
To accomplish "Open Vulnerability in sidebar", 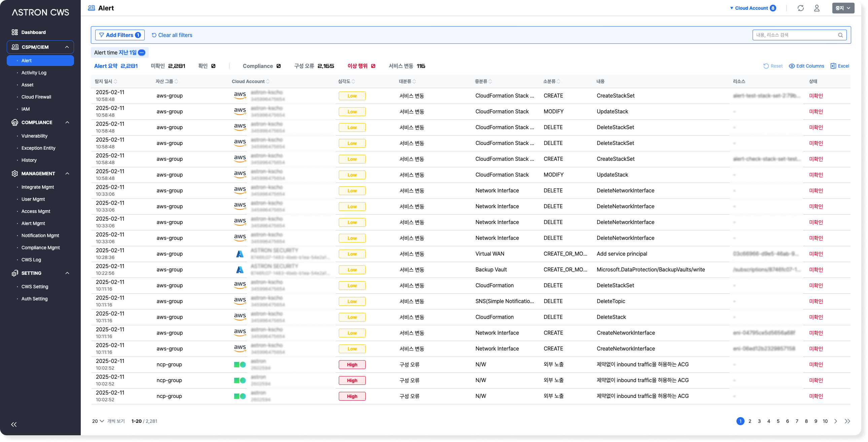I will (34, 136).
